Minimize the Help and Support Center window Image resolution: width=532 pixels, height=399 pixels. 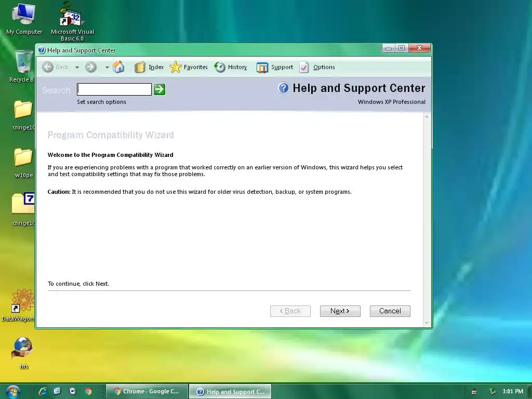click(x=389, y=48)
